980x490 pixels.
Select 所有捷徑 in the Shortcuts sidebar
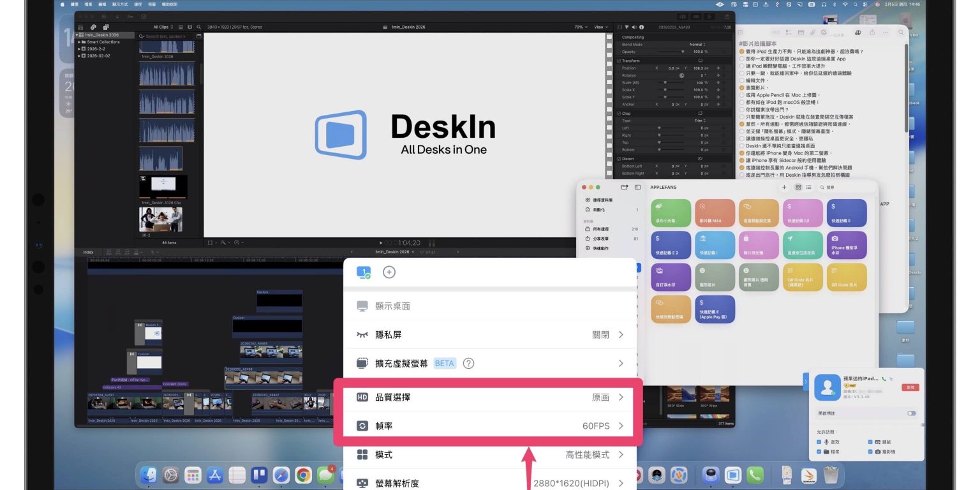coord(602,228)
